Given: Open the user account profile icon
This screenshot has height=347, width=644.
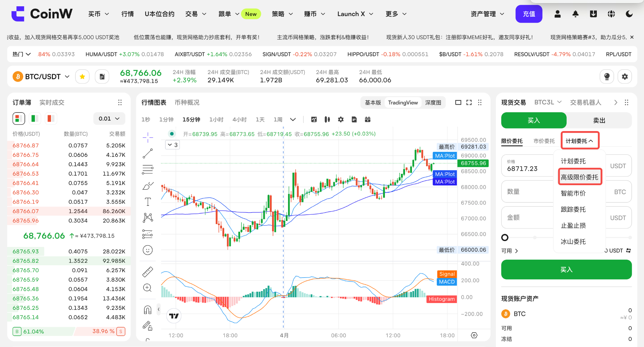Looking at the screenshot, I should click(x=558, y=14).
